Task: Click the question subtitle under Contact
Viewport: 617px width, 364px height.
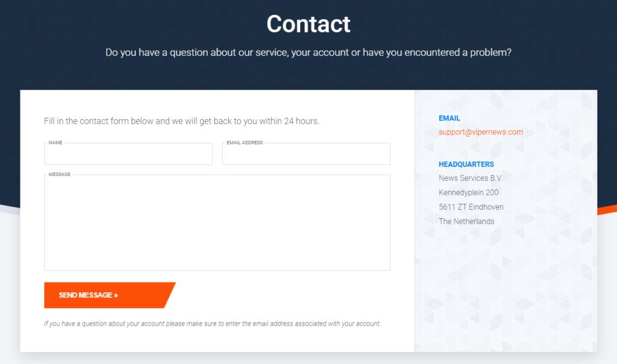Action: [308, 52]
